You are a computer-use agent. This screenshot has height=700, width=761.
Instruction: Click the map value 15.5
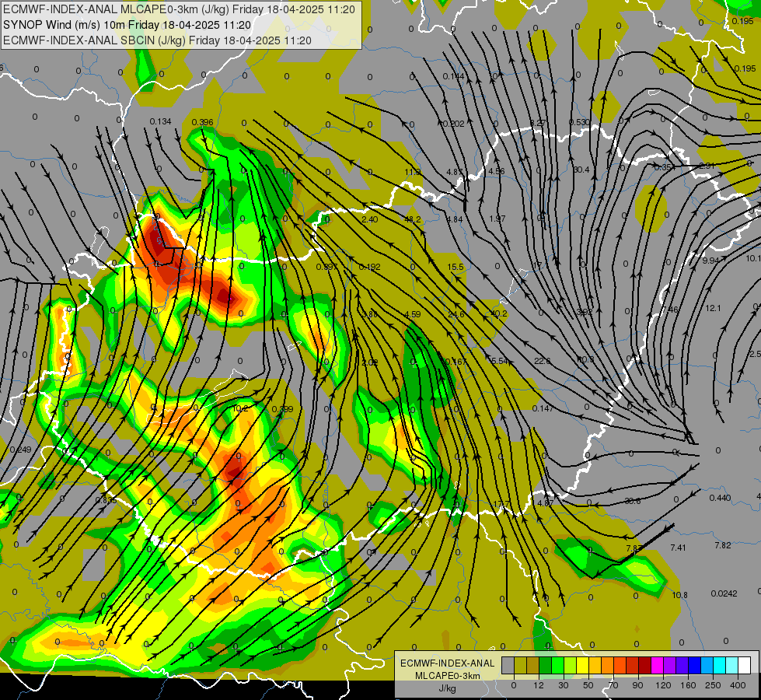coord(456,268)
